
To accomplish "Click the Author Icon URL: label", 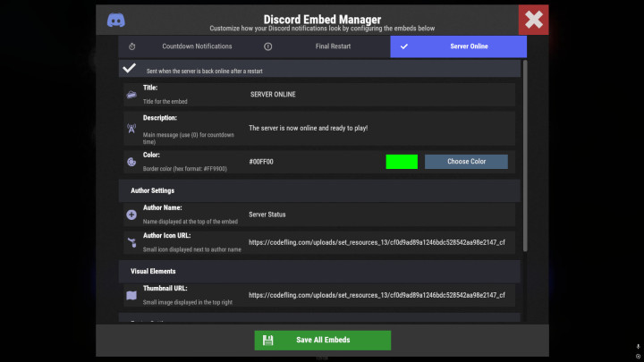I will click(x=166, y=236).
